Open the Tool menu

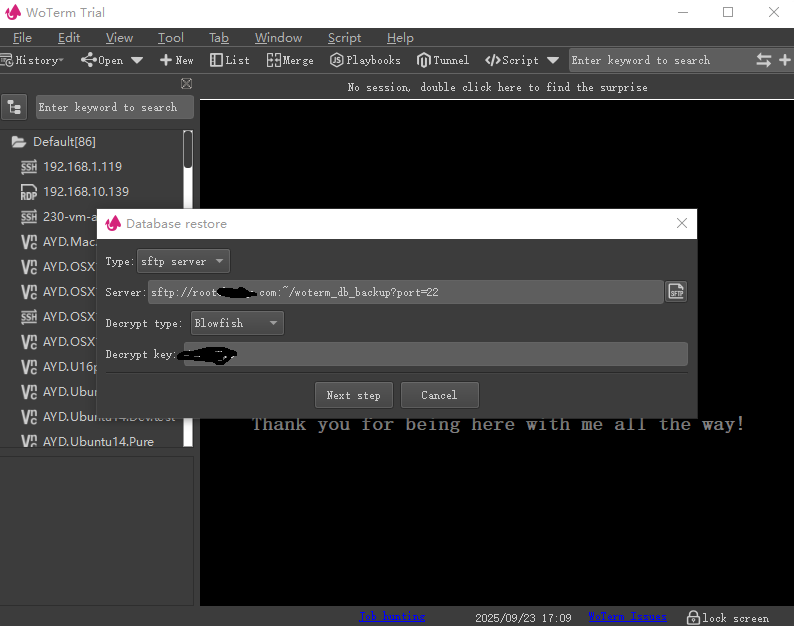pyautogui.click(x=171, y=37)
